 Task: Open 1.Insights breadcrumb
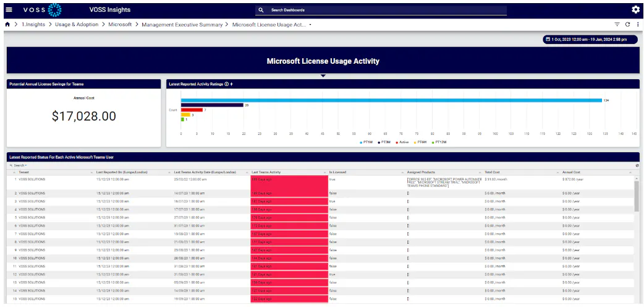(x=33, y=25)
